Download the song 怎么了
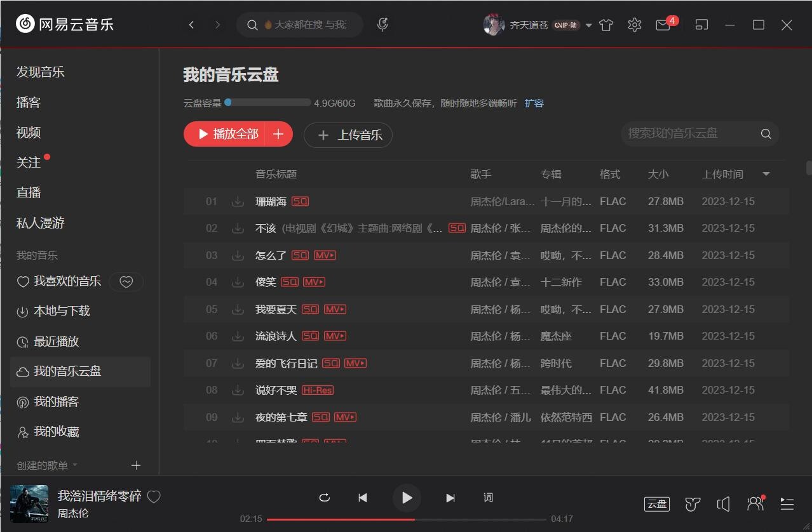812x532 pixels. click(x=238, y=255)
